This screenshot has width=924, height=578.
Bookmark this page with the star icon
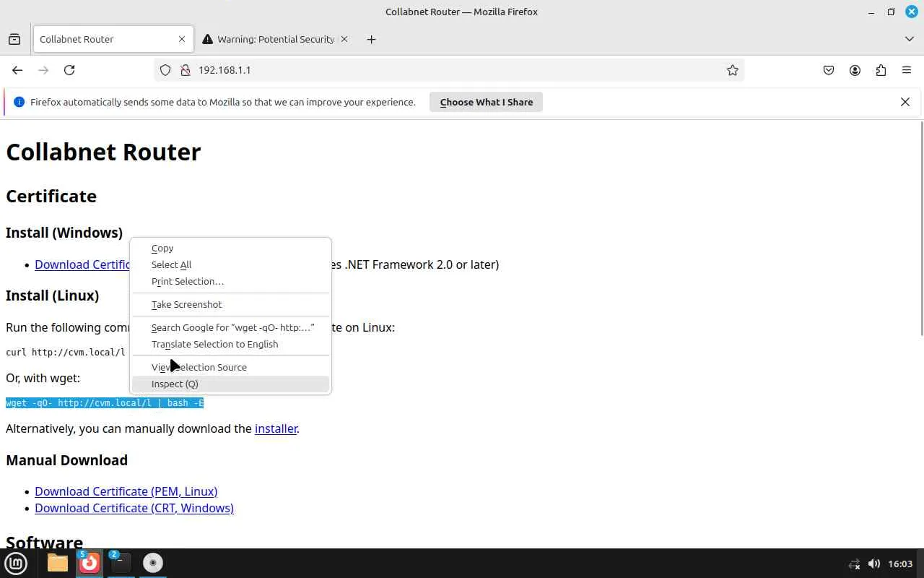(x=733, y=70)
